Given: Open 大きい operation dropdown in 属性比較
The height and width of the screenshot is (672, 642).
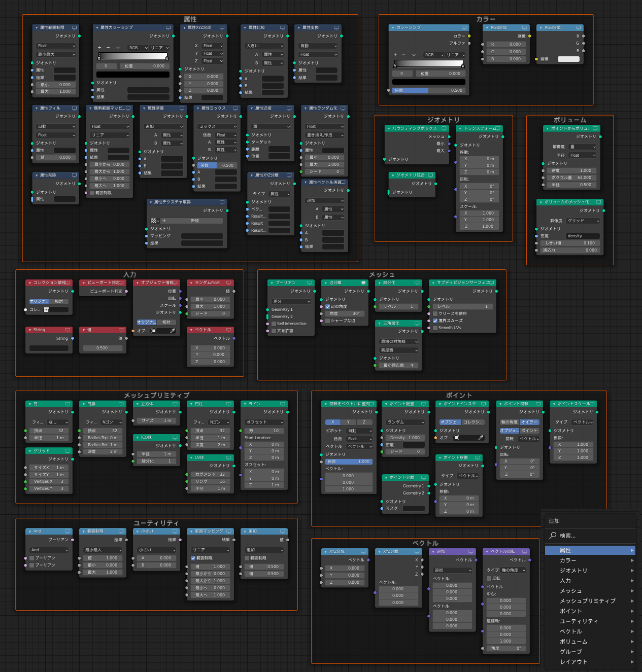Looking at the screenshot, I should (264, 46).
